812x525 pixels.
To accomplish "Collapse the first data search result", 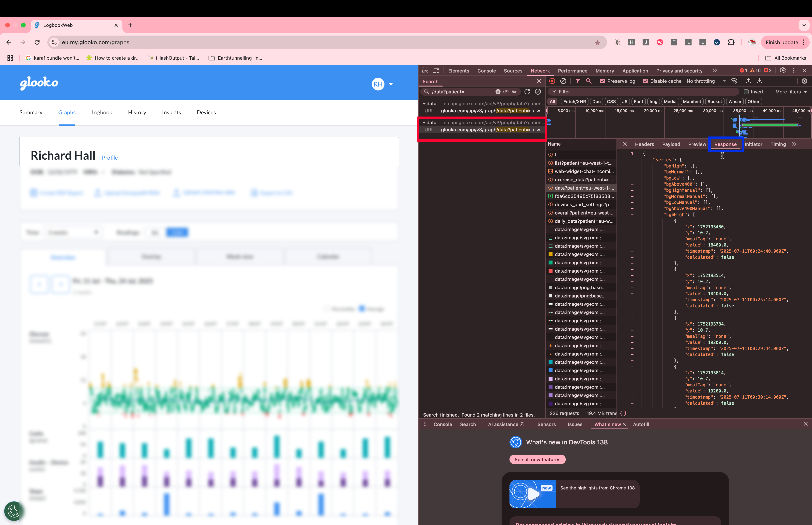I will click(x=424, y=104).
